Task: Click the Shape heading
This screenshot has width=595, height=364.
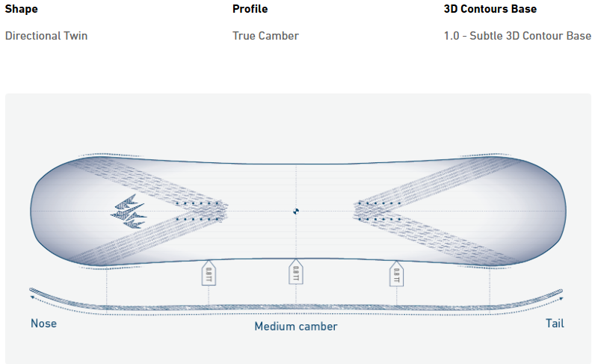Action: tap(21, 9)
